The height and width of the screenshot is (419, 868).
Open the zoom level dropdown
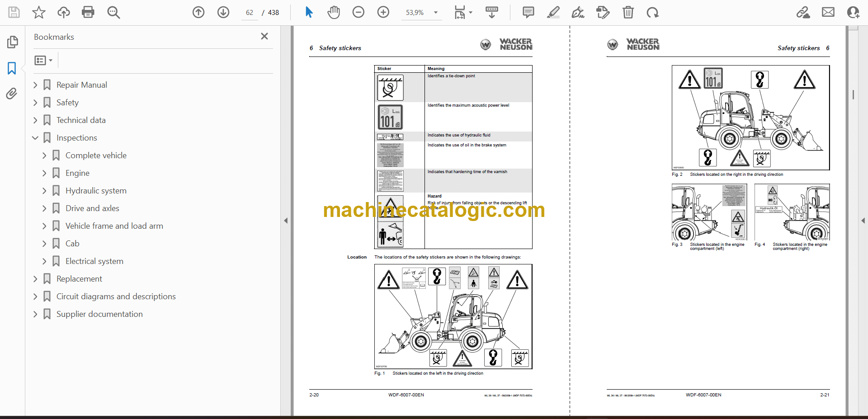tap(436, 12)
